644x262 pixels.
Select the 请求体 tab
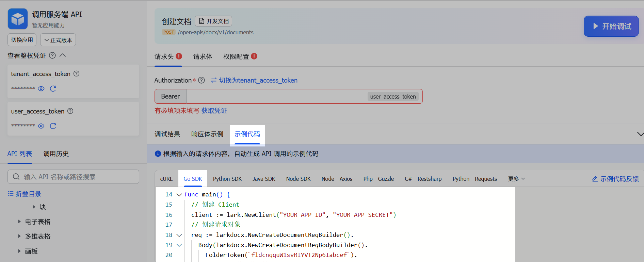point(203,56)
